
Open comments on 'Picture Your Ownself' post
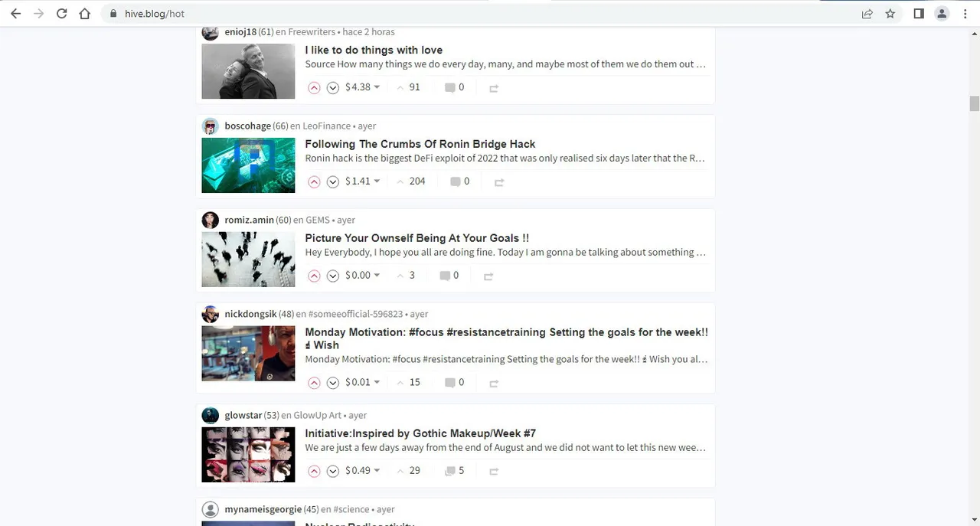[x=449, y=276]
